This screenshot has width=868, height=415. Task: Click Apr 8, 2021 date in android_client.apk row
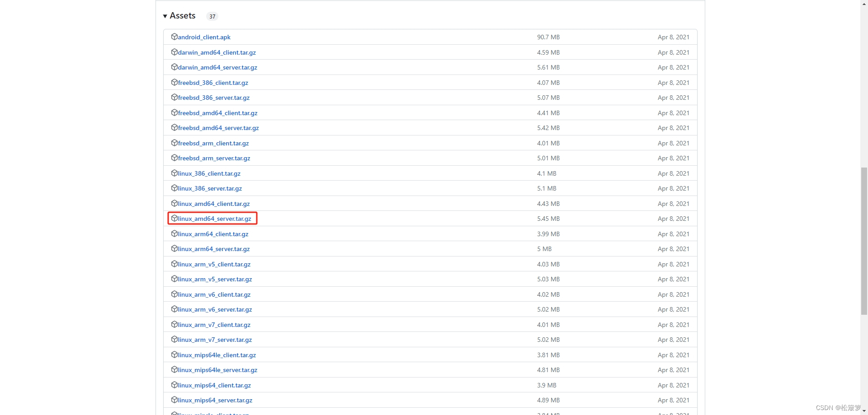click(x=674, y=37)
